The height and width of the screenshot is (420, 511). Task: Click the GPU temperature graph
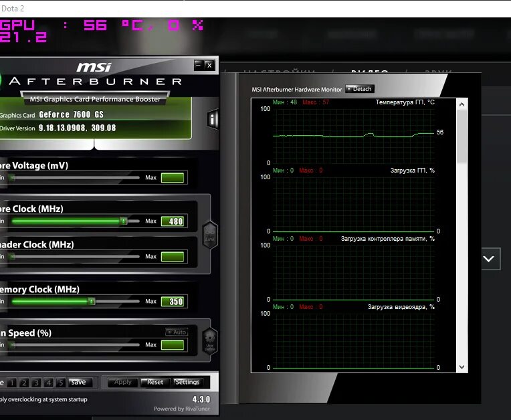354,136
